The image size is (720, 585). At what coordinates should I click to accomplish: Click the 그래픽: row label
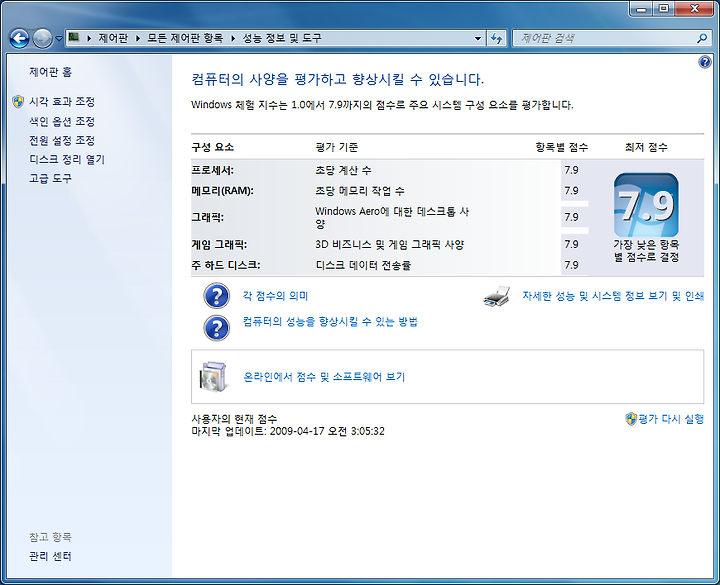pos(208,217)
